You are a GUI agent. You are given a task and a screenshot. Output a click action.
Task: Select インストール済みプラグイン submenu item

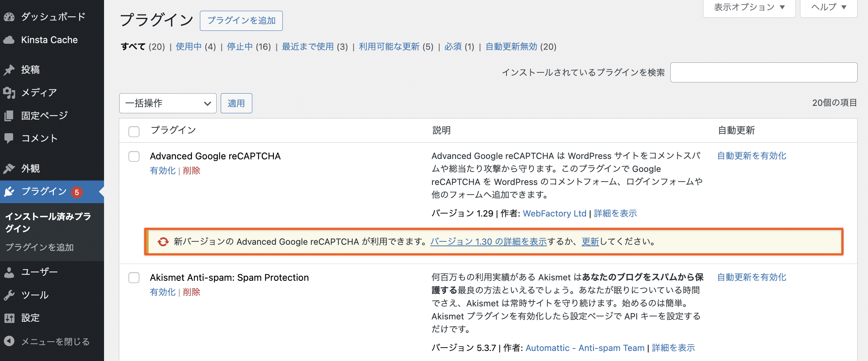tap(48, 222)
